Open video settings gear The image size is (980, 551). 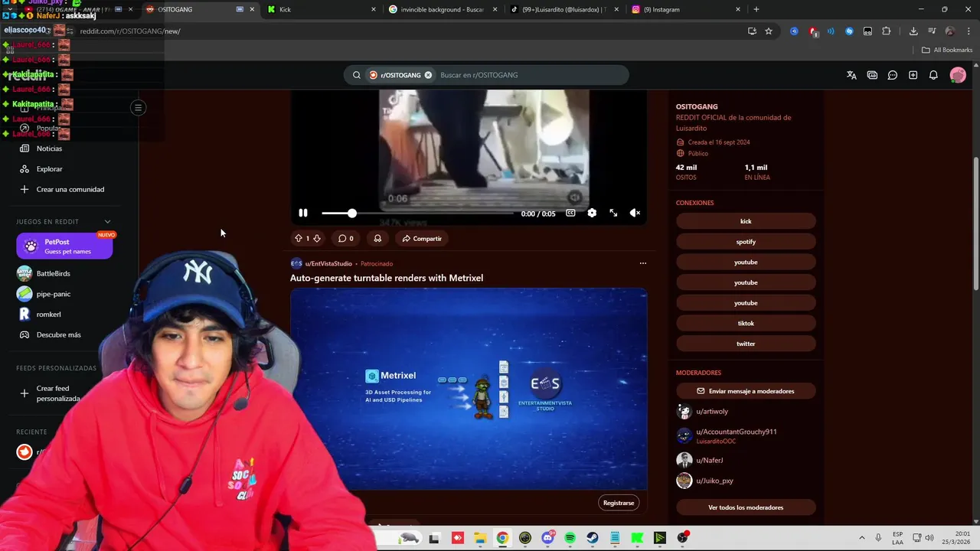pyautogui.click(x=592, y=213)
